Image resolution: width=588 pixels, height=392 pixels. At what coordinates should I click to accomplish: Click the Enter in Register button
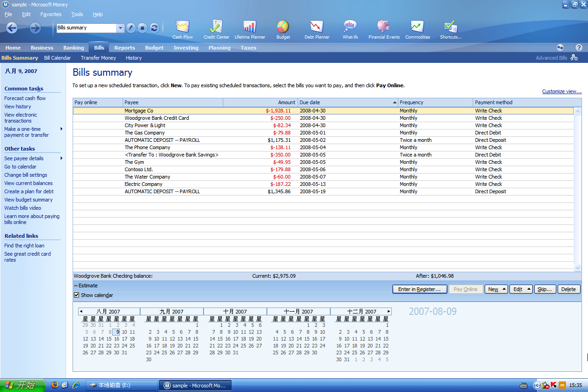click(419, 289)
